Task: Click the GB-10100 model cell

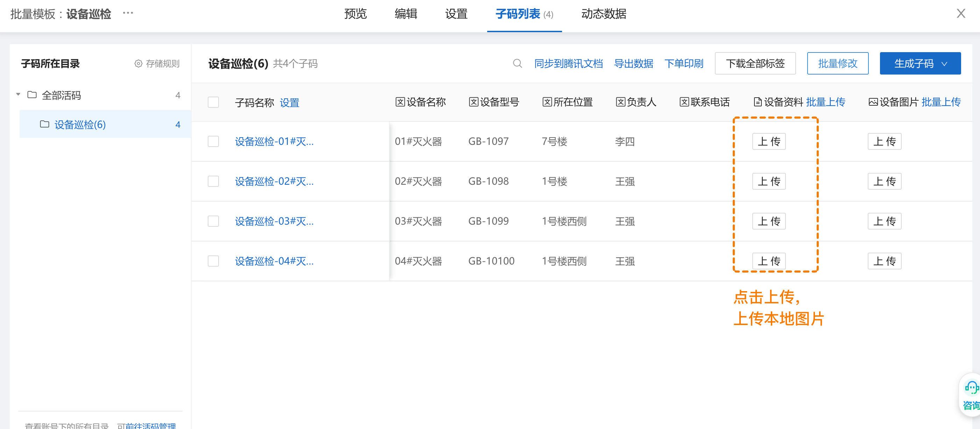Action: 491,261
